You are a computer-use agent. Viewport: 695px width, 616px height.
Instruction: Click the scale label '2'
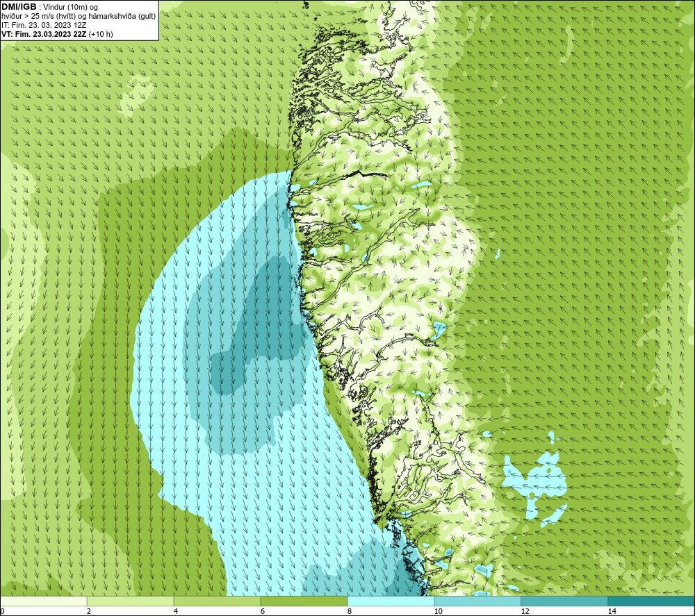[89, 611]
